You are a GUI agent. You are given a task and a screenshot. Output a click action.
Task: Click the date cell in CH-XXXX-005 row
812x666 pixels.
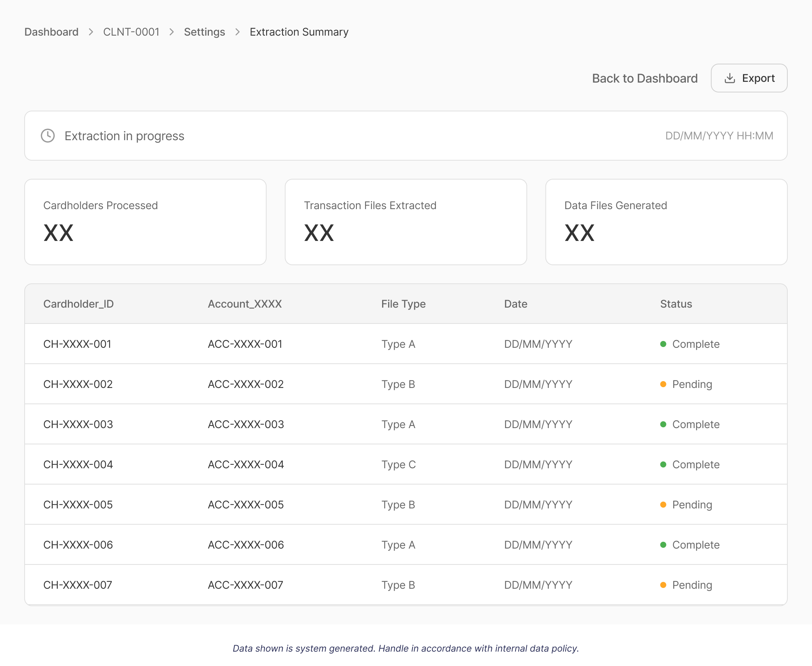(x=538, y=505)
